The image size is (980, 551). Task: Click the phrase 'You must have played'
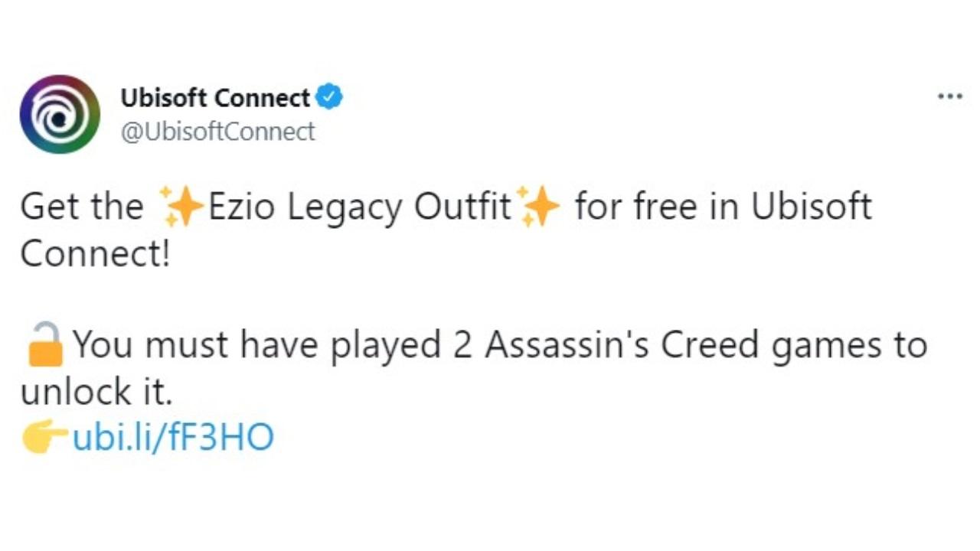point(256,345)
